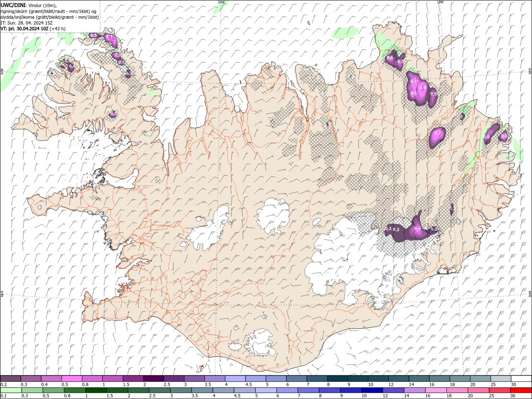Select the darkest purple upper-scale swatch at 2

(x=153, y=378)
